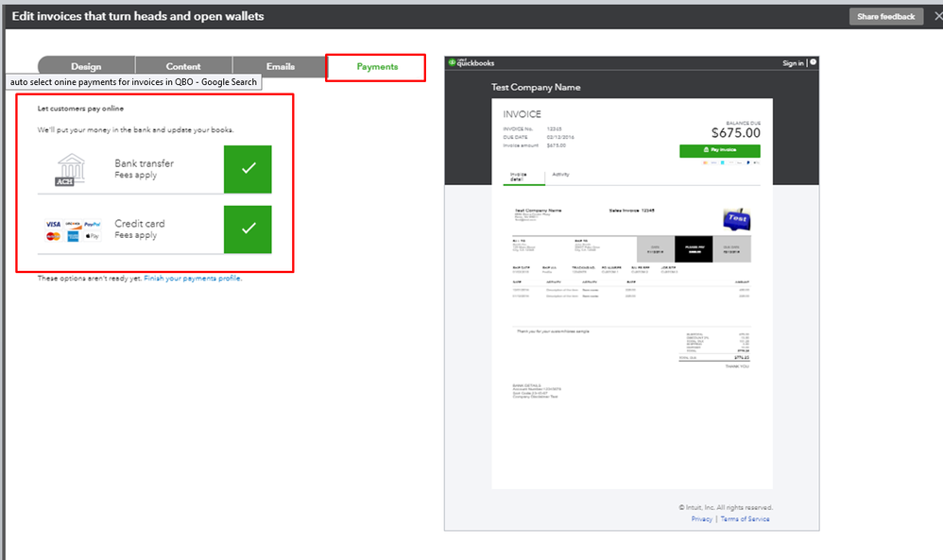Open Terms of Service link
This screenshot has height=560, width=943.
[x=745, y=519]
